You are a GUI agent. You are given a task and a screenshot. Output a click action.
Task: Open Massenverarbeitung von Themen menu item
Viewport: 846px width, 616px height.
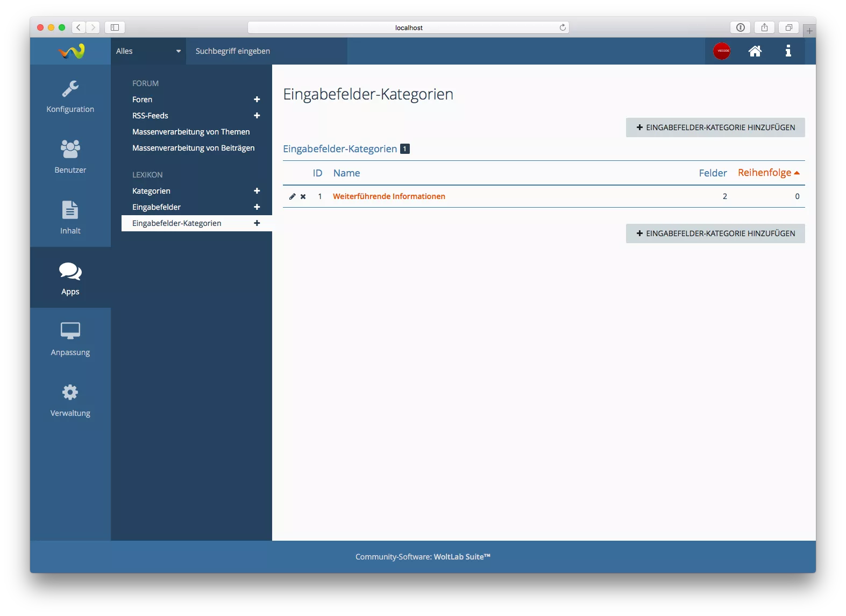(191, 132)
